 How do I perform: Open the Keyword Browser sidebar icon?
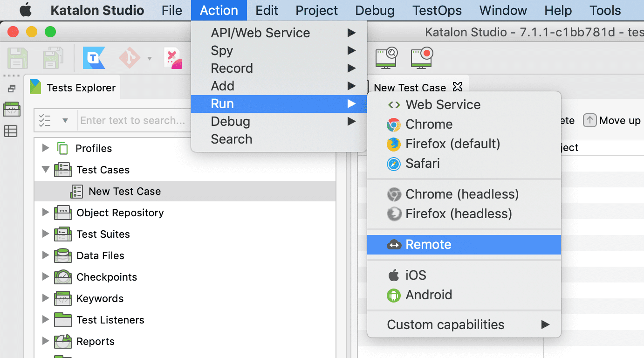(12, 109)
